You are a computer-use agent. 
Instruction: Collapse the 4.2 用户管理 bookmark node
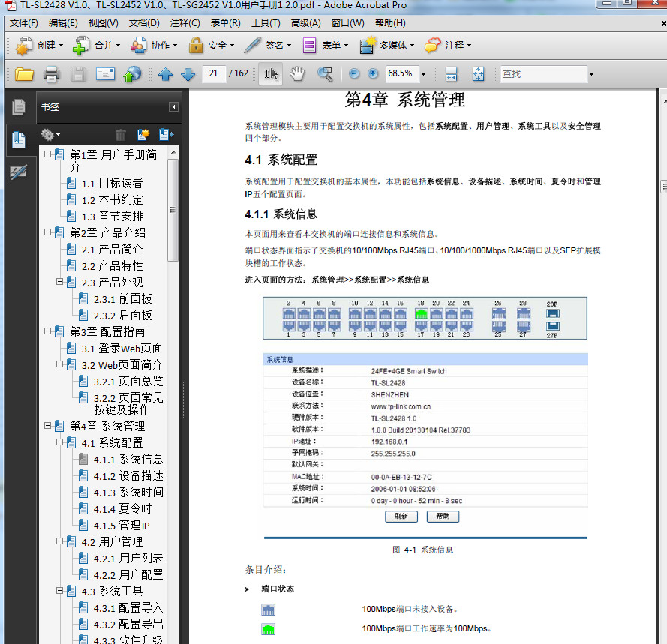[x=59, y=541]
